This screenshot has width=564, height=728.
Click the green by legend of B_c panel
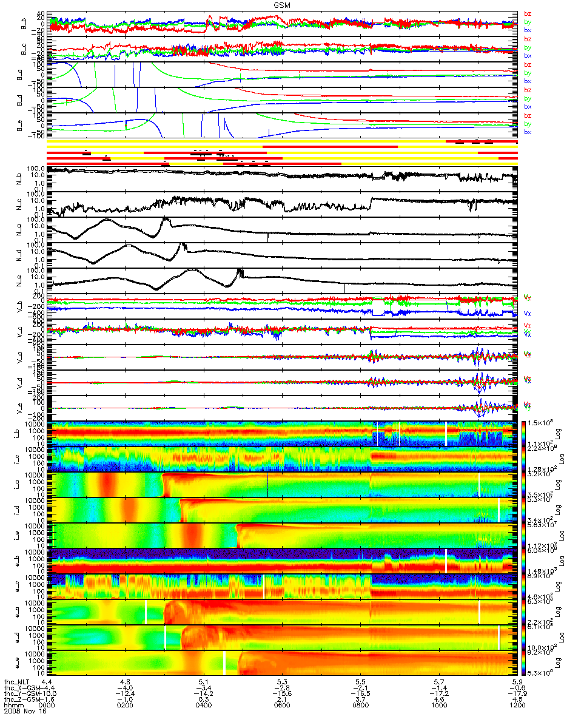528,47
